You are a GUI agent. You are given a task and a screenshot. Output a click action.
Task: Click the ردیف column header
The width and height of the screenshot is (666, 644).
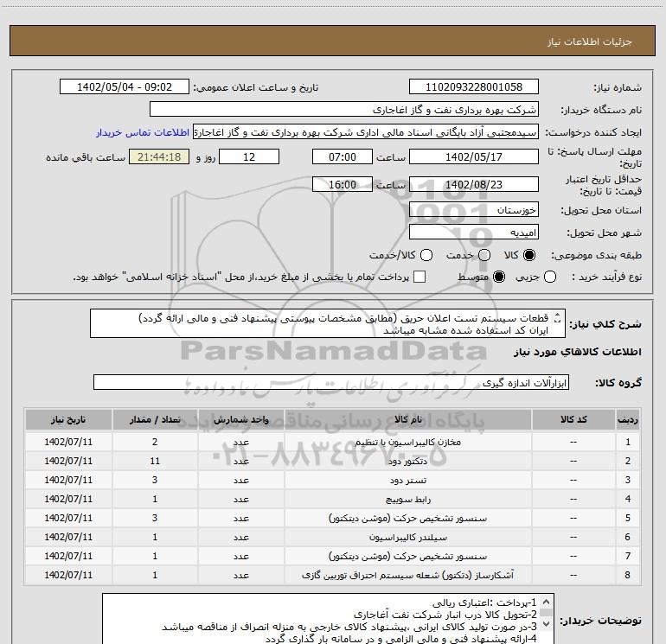point(628,419)
